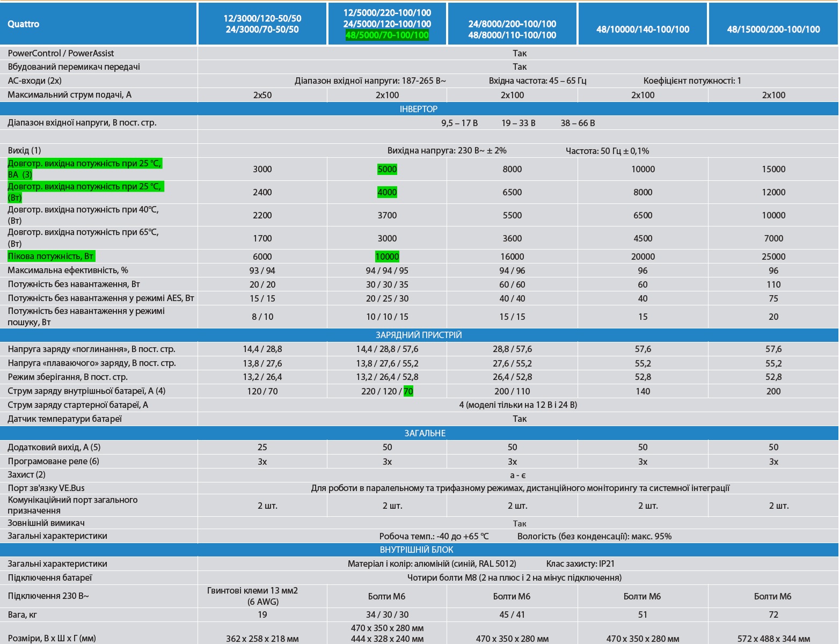Click the ЗАРЯДНИЙ ПРИСТРІЙ section header
The height and width of the screenshot is (644, 840).
click(419, 335)
